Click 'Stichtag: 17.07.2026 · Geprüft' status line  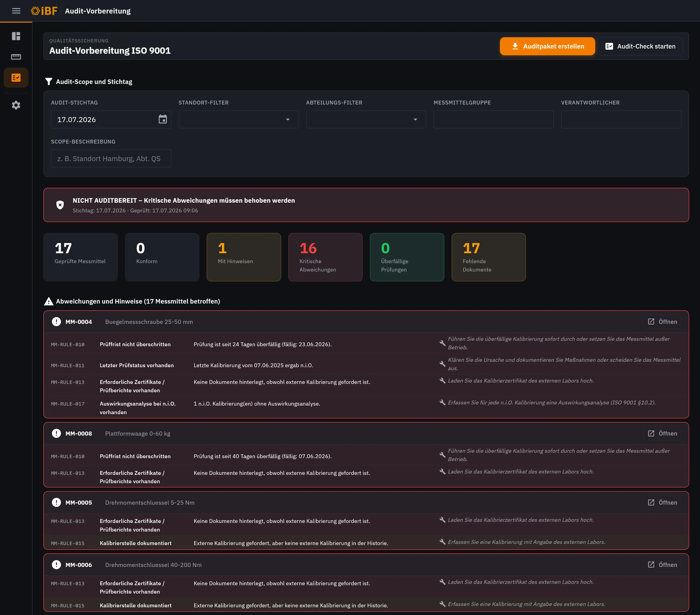click(135, 211)
